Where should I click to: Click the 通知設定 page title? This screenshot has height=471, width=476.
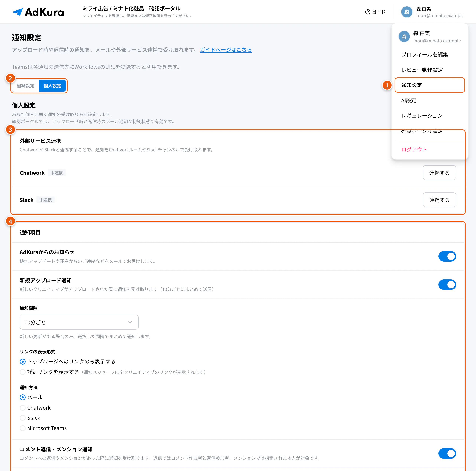(27, 37)
